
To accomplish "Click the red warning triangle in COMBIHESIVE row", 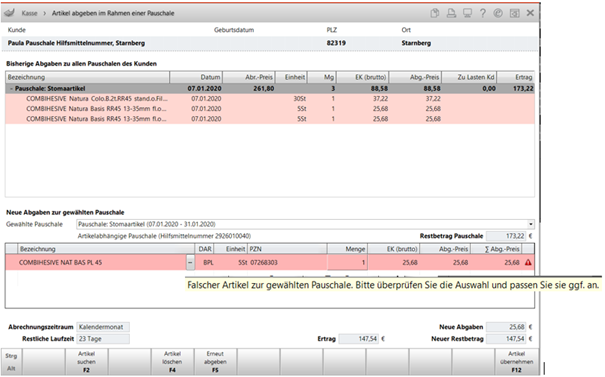I will (528, 262).
